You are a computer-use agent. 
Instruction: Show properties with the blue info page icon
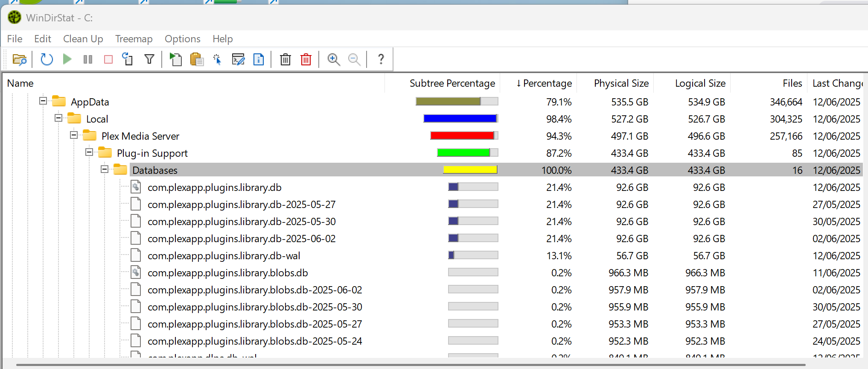[x=259, y=59]
